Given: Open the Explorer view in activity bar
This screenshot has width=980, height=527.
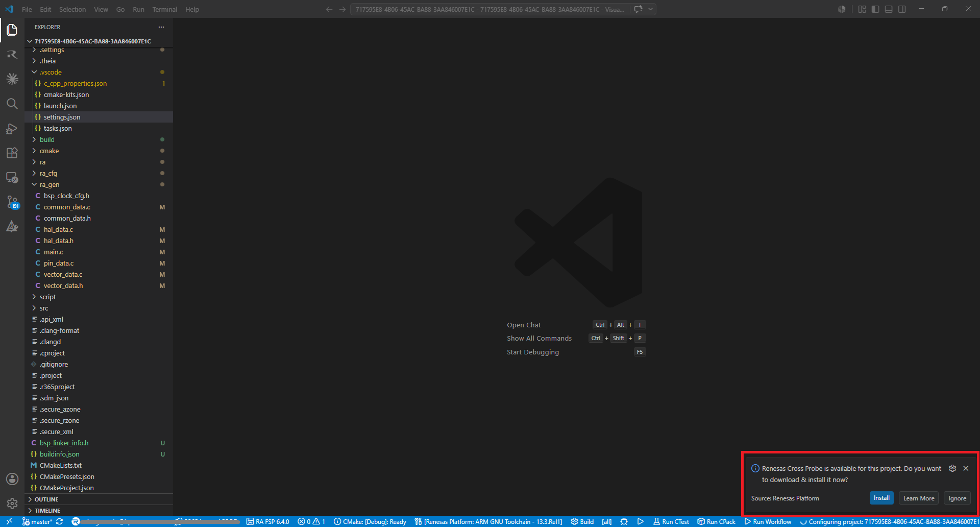Looking at the screenshot, I should point(12,30).
